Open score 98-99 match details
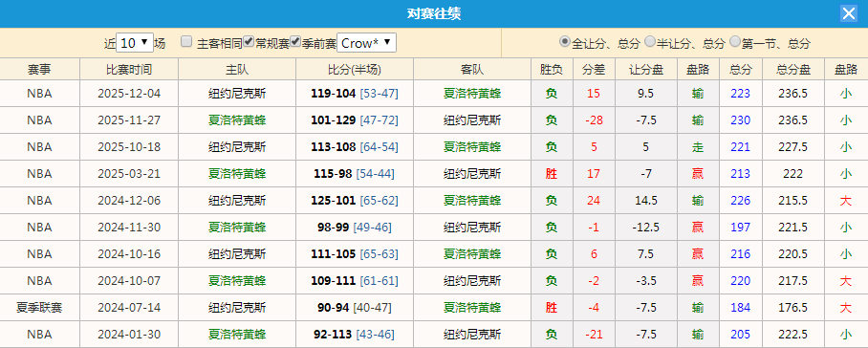 (x=334, y=227)
